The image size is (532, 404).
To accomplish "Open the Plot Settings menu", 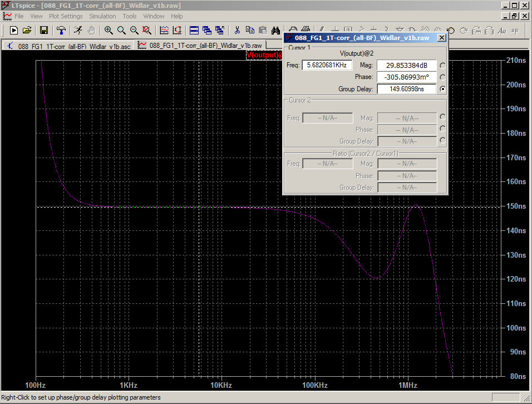I will coord(66,16).
